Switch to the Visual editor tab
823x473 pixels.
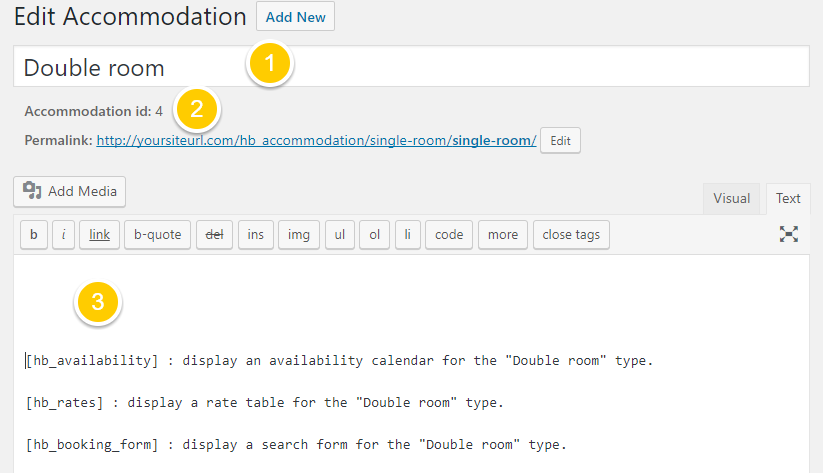[x=731, y=198]
